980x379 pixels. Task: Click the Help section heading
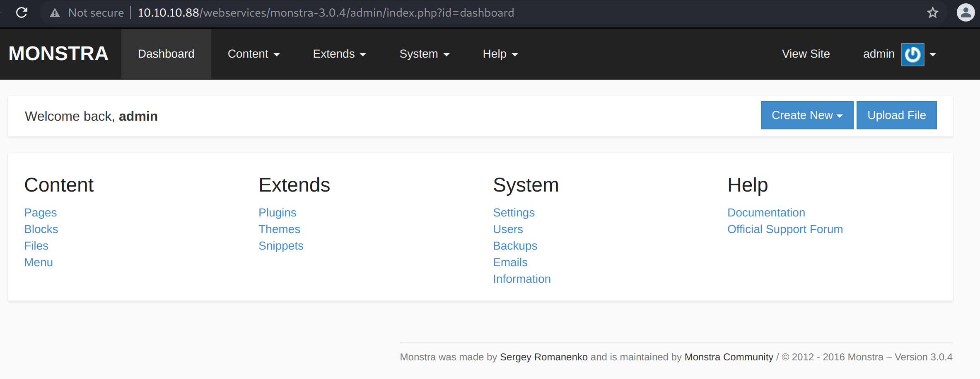pos(748,185)
